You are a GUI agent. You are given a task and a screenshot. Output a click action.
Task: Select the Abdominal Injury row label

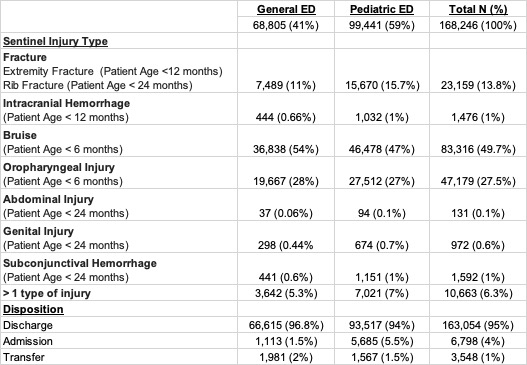48,199
